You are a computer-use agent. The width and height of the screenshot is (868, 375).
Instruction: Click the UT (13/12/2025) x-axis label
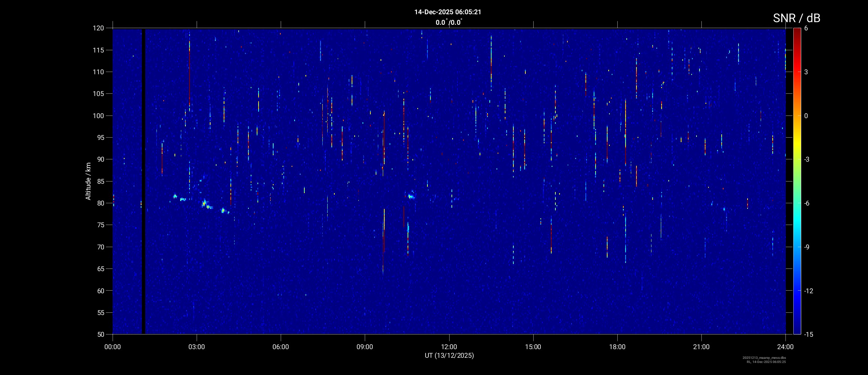(449, 355)
